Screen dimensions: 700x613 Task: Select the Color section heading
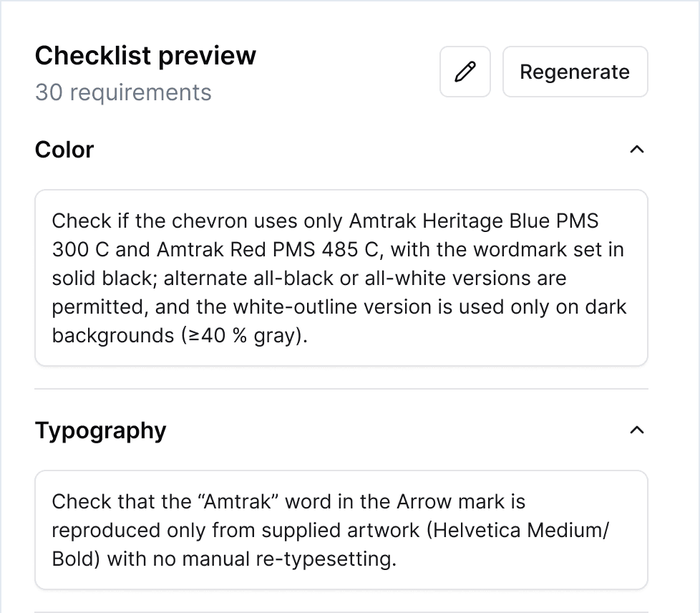point(64,149)
